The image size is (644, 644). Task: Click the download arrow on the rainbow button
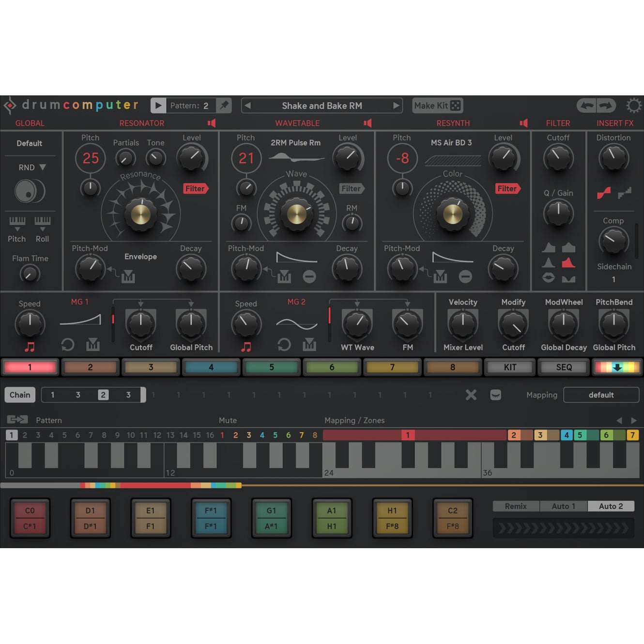click(x=617, y=367)
